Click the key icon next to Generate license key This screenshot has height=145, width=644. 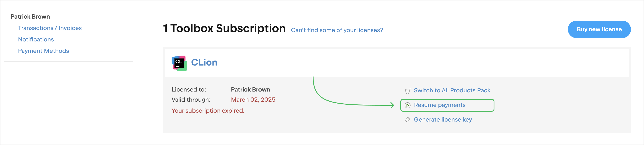tap(408, 120)
